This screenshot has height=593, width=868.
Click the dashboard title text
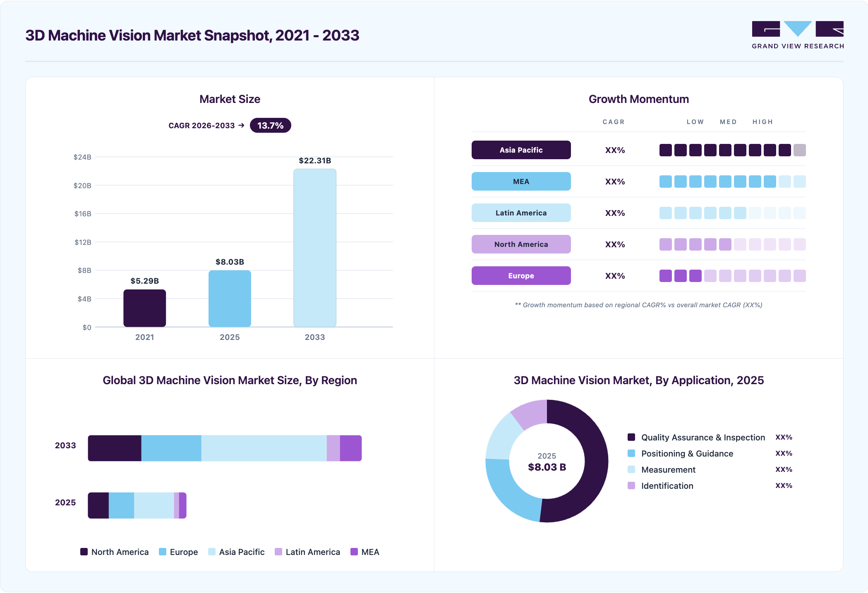pyautogui.click(x=192, y=35)
